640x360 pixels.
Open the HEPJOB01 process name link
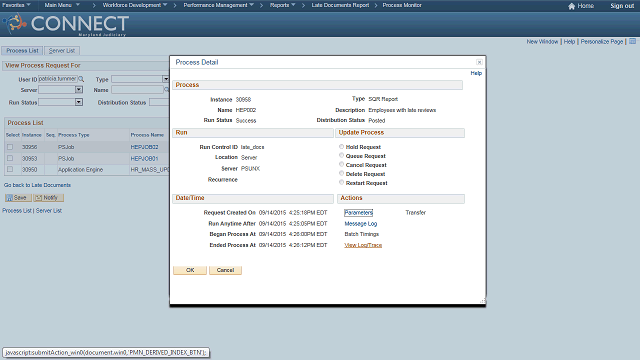click(144, 158)
